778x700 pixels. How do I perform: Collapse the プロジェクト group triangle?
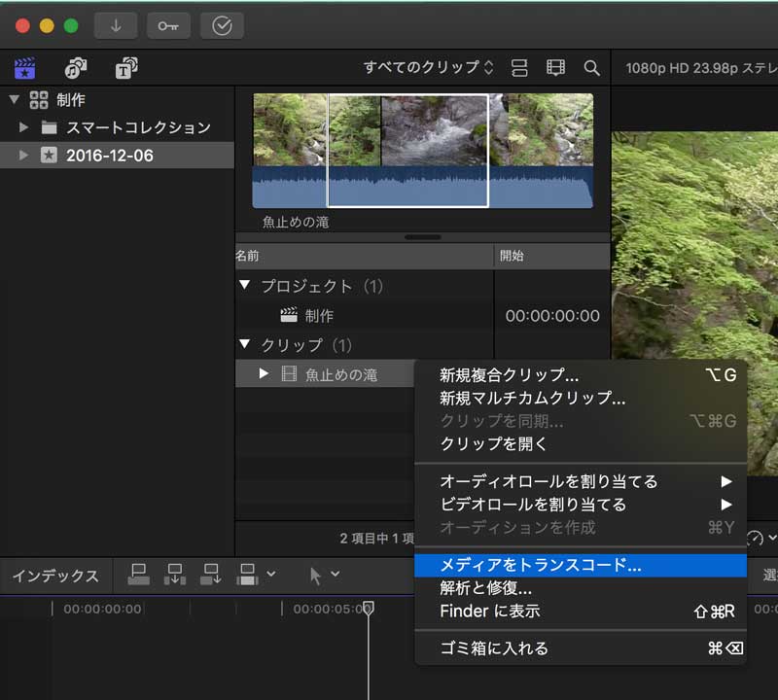pos(244,286)
